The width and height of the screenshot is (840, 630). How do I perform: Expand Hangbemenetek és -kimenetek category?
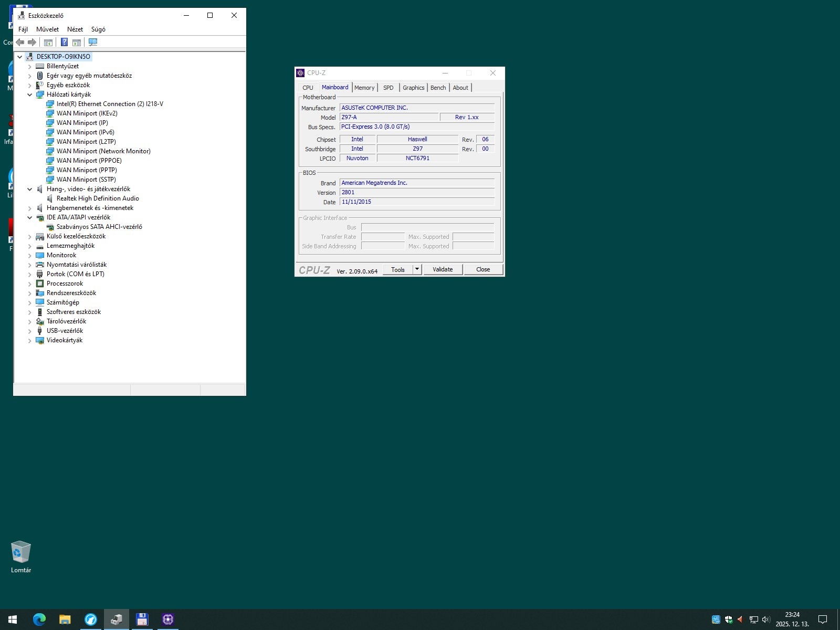[30, 208]
